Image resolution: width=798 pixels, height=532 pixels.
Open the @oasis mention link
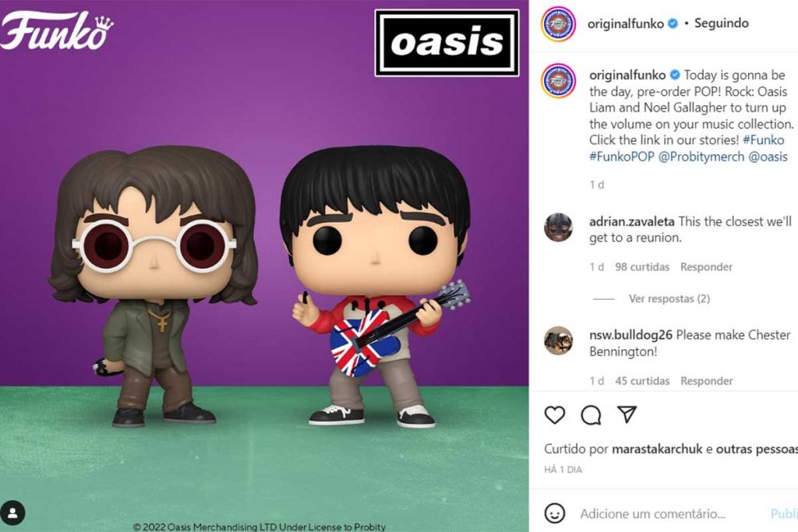[x=768, y=157]
